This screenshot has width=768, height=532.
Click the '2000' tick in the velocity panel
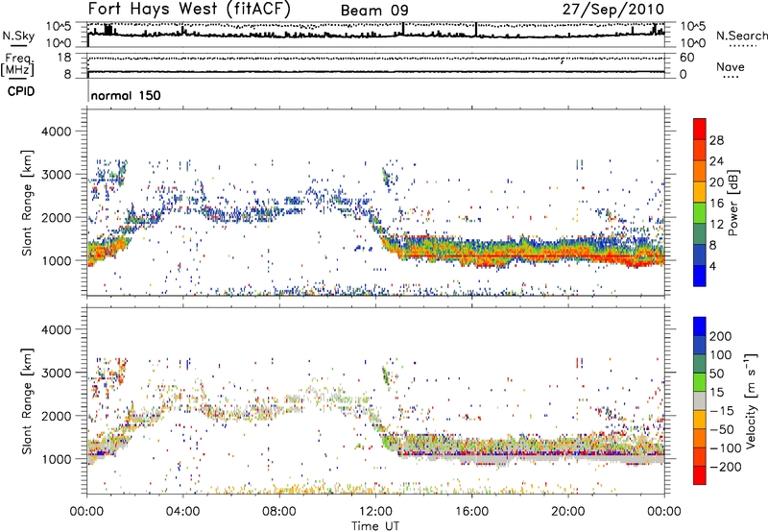tap(57, 416)
